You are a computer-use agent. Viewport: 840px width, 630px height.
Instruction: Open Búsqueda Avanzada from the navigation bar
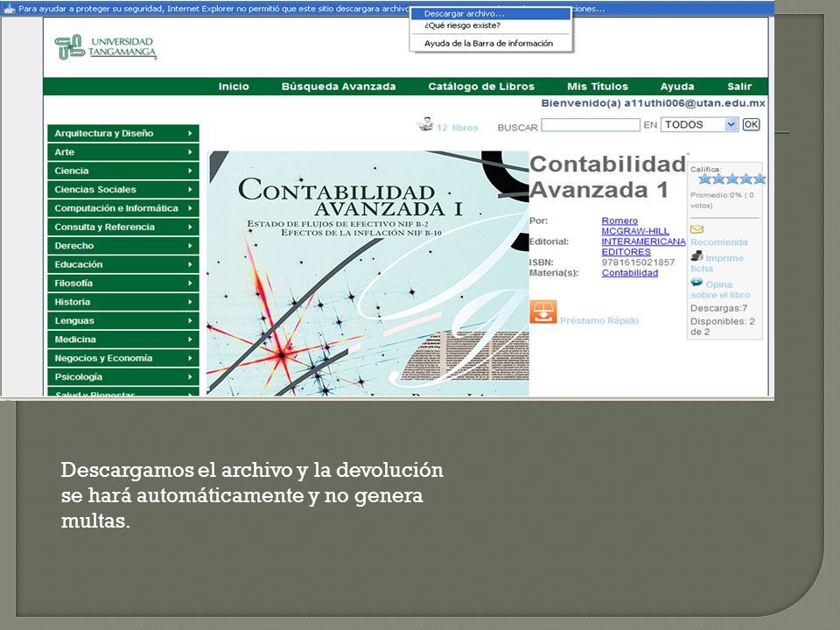coord(339,87)
